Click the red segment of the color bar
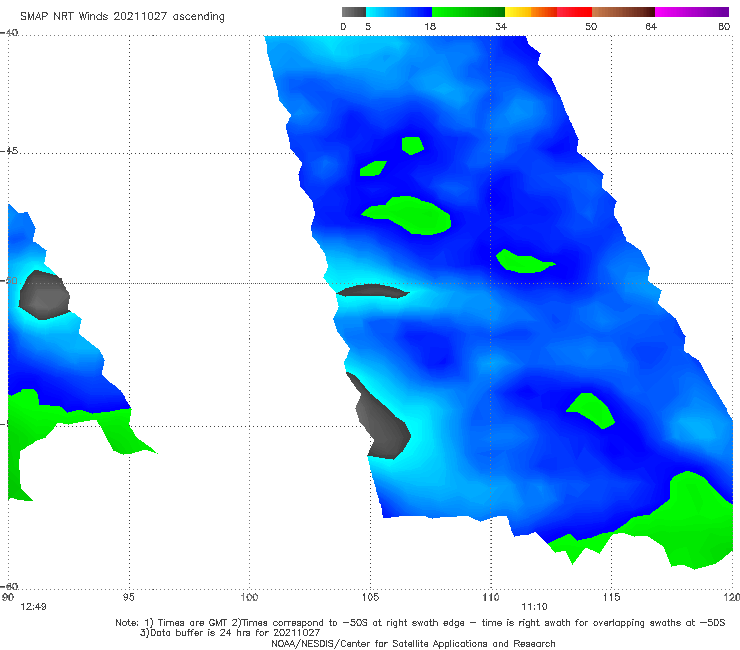 (574, 12)
